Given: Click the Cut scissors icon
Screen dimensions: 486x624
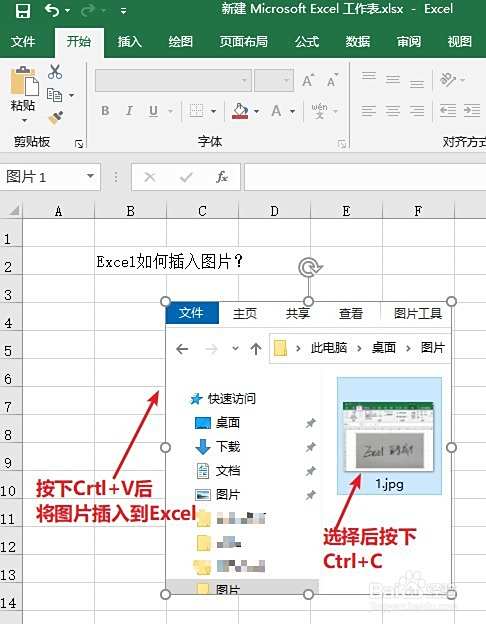Looking at the screenshot, I should coord(55,72).
